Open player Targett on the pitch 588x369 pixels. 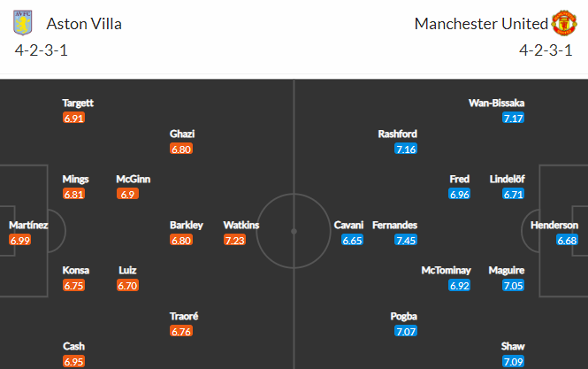pyautogui.click(x=78, y=103)
